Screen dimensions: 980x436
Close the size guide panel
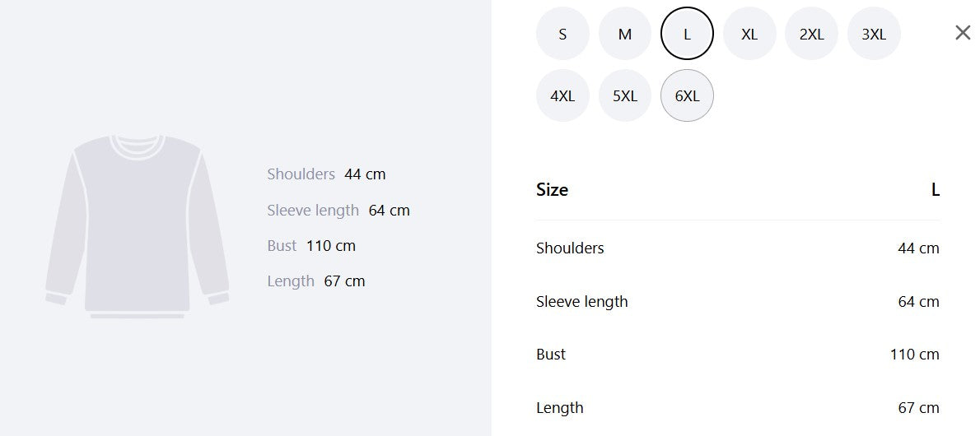click(963, 33)
